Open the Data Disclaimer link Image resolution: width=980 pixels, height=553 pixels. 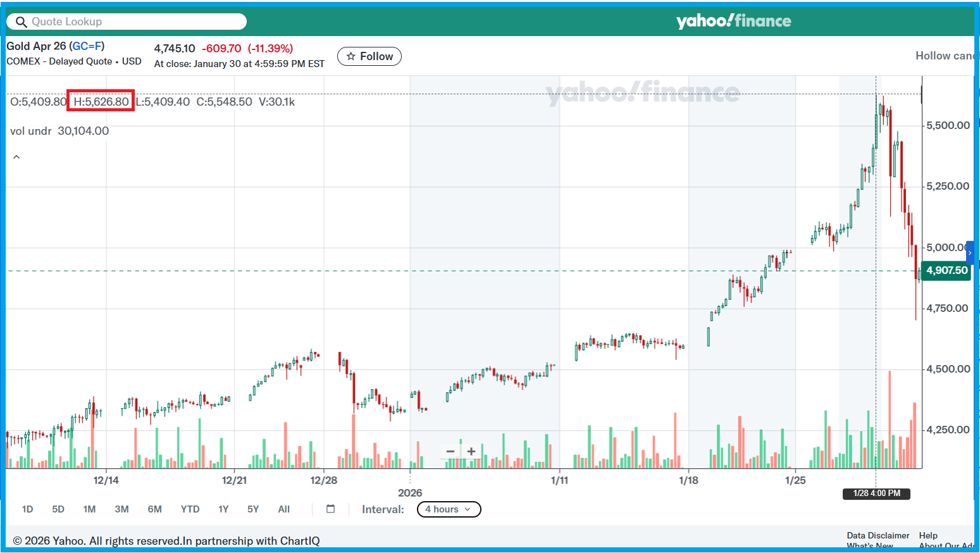(x=878, y=535)
